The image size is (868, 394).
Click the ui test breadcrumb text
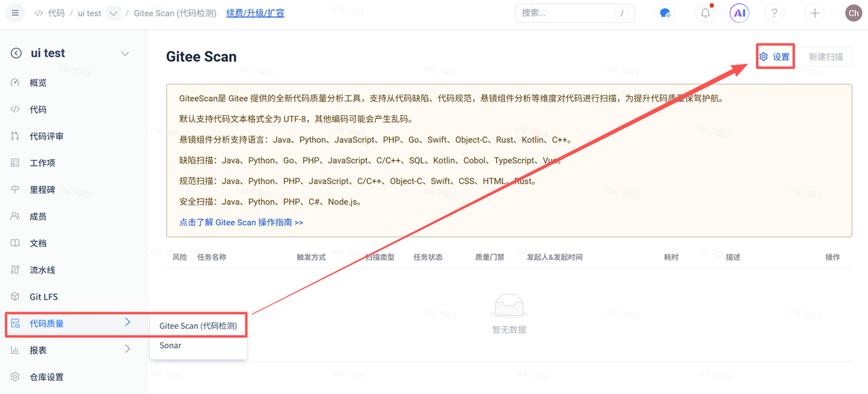tap(90, 13)
